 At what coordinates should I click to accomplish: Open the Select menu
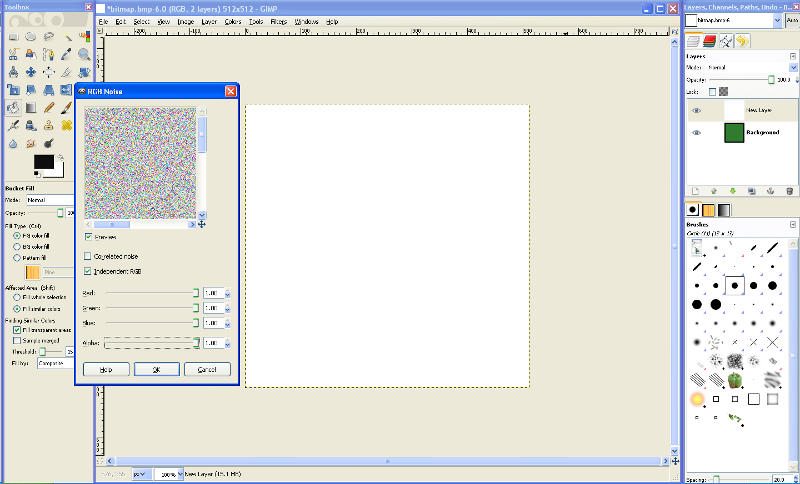click(141, 22)
